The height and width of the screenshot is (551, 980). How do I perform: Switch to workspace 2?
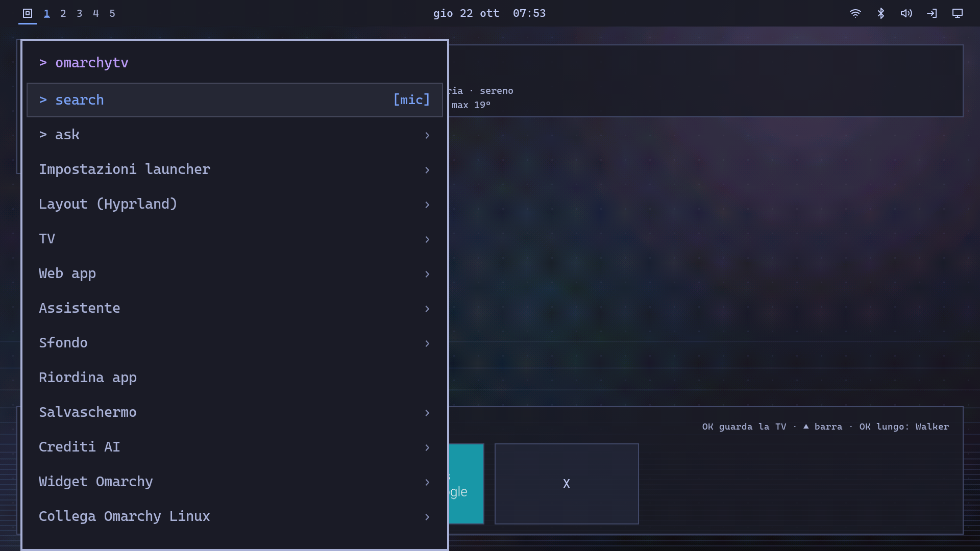click(x=63, y=13)
